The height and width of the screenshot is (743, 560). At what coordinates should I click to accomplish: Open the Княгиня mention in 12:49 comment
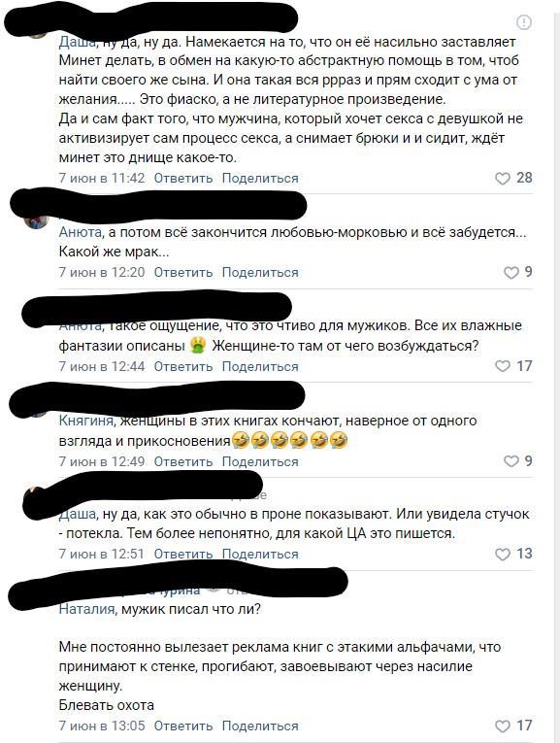(x=86, y=421)
